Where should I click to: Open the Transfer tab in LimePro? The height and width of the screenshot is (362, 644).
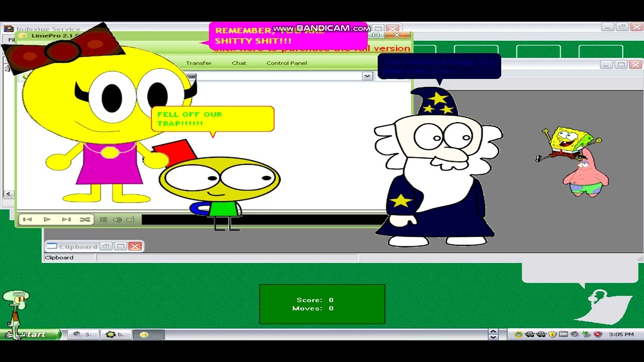199,63
